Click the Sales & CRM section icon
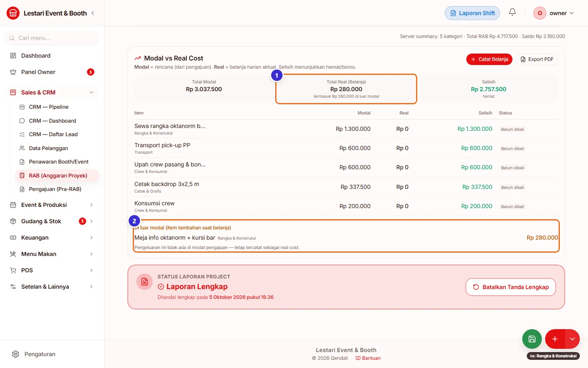The height and width of the screenshot is (368, 588). pos(13,92)
